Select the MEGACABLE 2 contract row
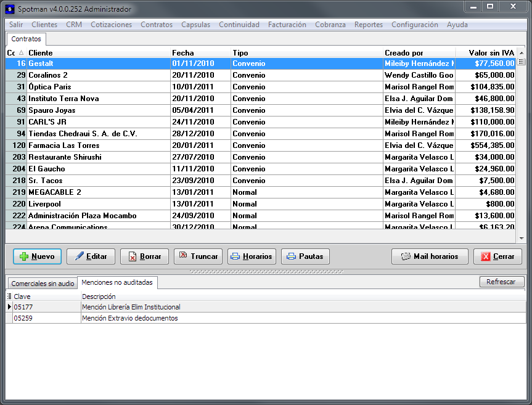Image resolution: width=532 pixels, height=405 pixels. (x=261, y=192)
